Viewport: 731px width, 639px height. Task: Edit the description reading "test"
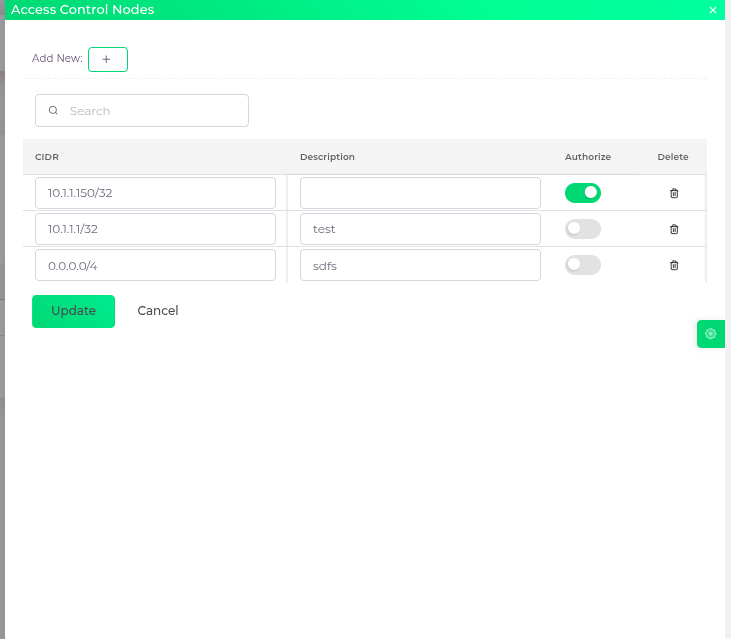[x=420, y=229]
